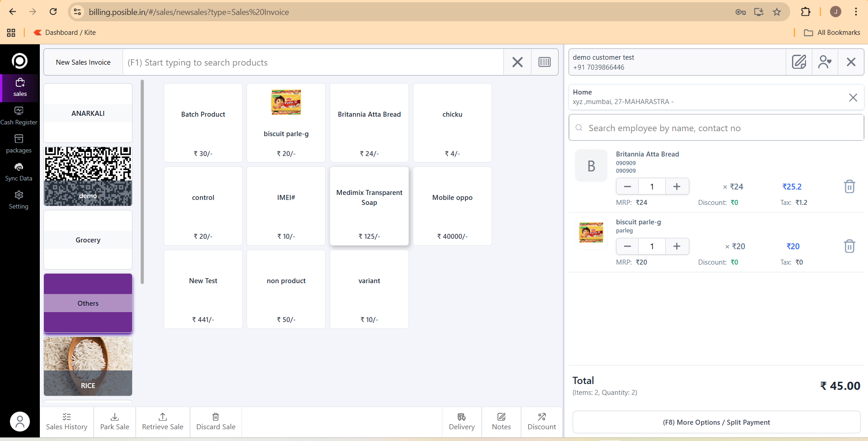Add Medimix Transparent Soap product
The width and height of the screenshot is (868, 441).
point(369,206)
